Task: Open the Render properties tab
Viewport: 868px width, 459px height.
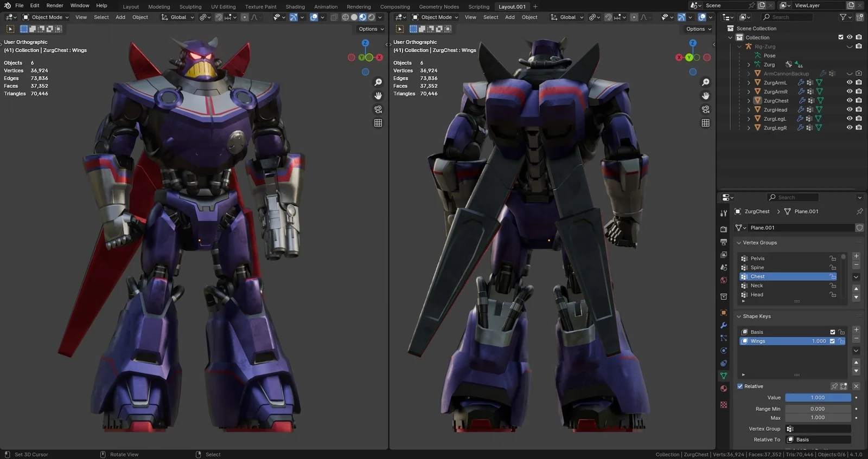Action: pyautogui.click(x=724, y=229)
